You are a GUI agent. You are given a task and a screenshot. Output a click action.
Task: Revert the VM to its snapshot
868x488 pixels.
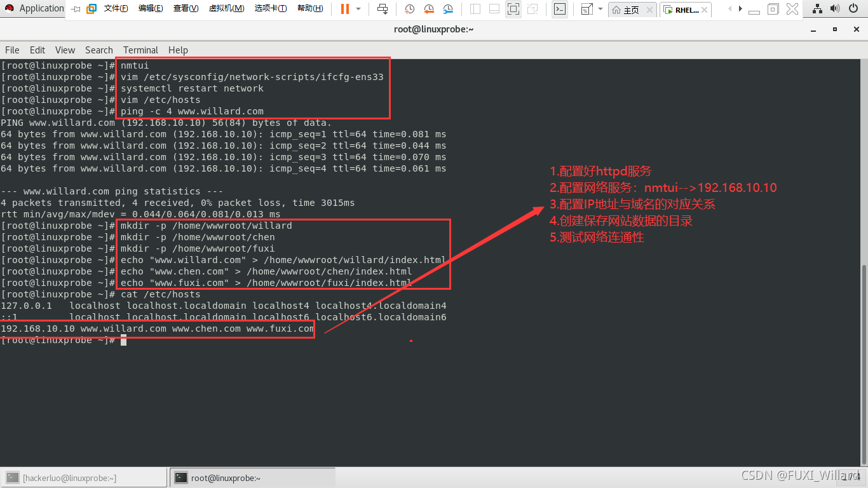pyautogui.click(x=429, y=8)
